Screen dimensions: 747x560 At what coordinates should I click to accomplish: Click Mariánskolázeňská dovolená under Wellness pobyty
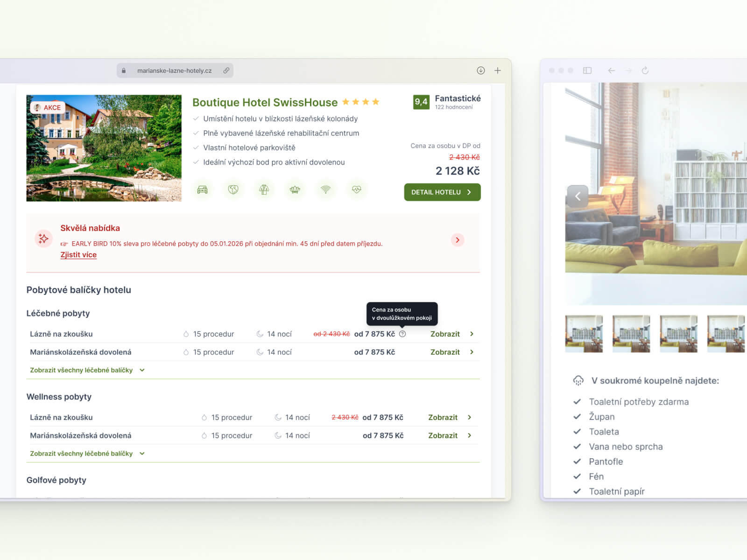pyautogui.click(x=81, y=435)
